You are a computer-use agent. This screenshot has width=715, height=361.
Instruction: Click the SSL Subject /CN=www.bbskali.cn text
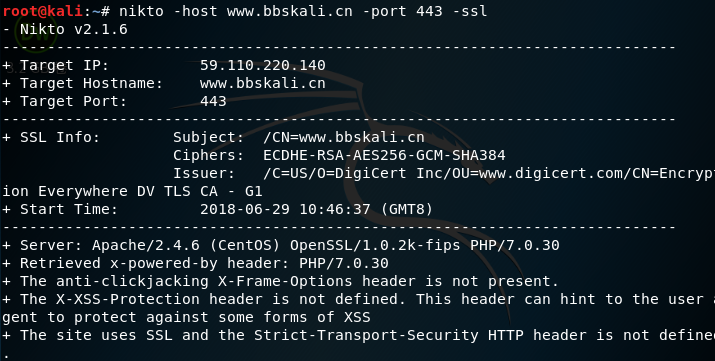[344, 137]
